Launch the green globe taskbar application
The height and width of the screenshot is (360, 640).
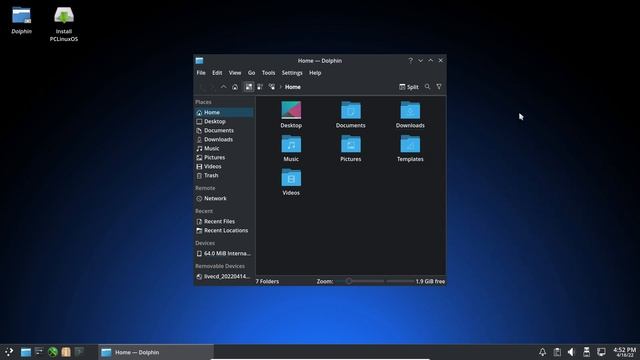pos(53,352)
